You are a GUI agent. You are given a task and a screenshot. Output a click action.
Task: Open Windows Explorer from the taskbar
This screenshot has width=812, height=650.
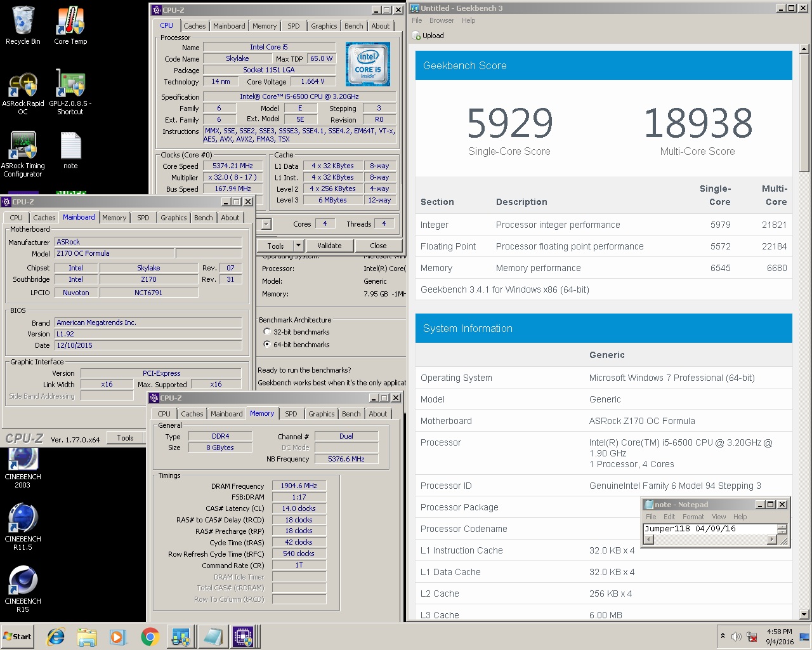(x=87, y=637)
